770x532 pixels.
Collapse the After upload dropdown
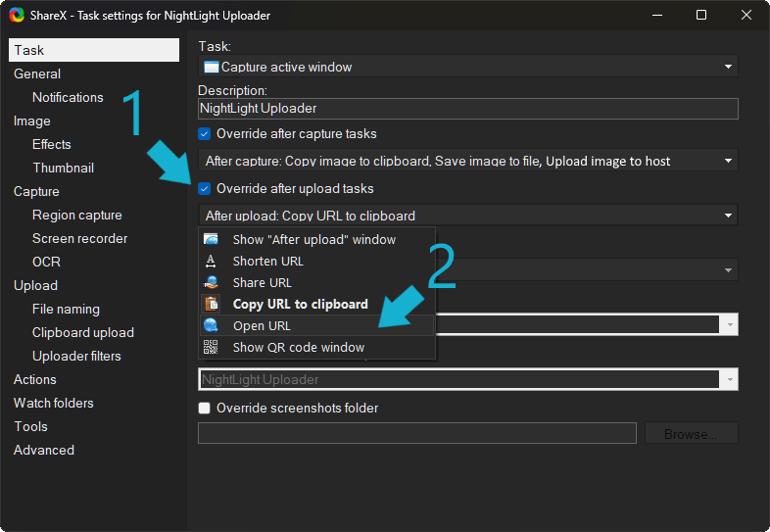[728, 216]
